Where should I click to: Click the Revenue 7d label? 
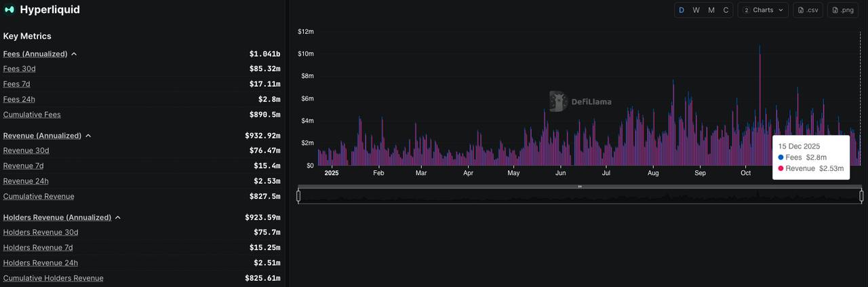click(x=24, y=166)
